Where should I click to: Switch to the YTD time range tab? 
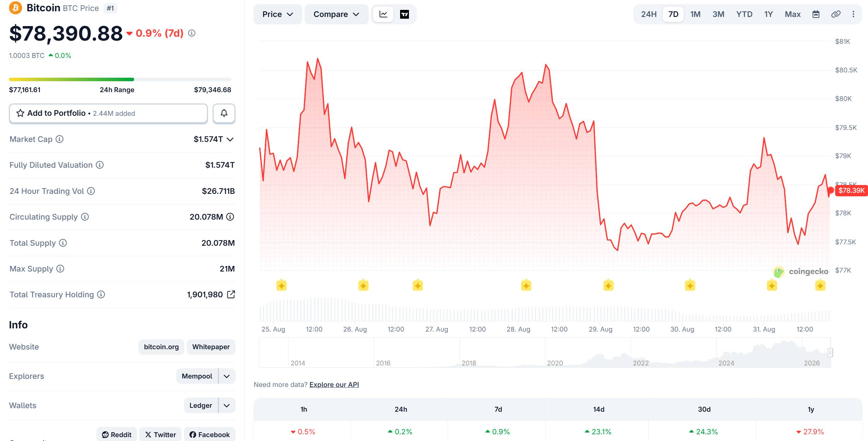click(744, 14)
